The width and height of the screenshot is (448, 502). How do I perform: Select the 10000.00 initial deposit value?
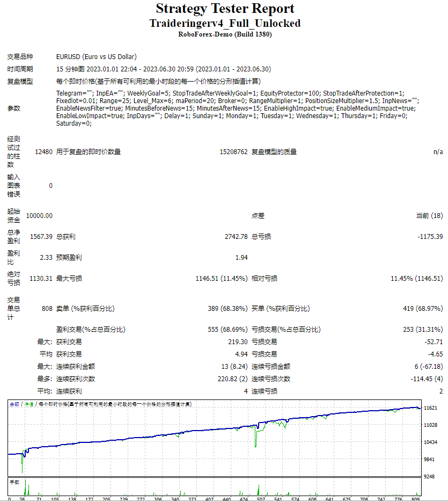pos(39,216)
